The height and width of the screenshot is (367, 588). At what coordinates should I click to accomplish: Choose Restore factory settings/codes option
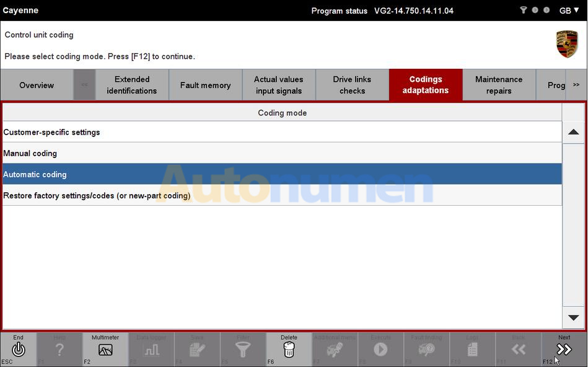pos(282,195)
